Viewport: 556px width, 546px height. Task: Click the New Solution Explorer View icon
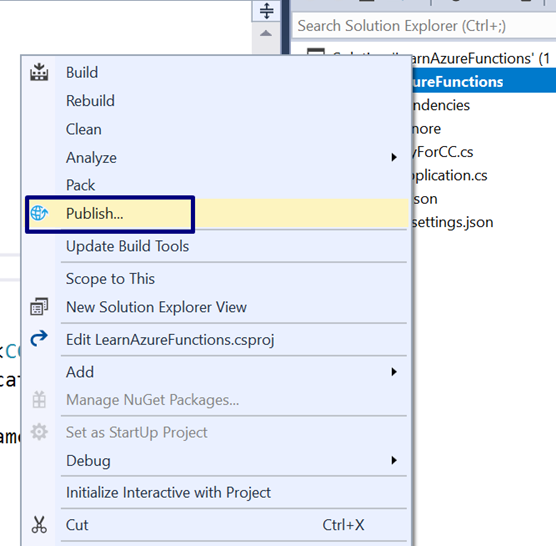[39, 307]
